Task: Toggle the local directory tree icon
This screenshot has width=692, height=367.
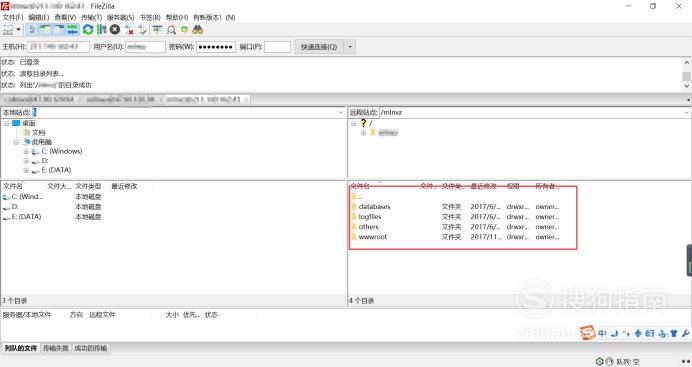Action: (45, 30)
